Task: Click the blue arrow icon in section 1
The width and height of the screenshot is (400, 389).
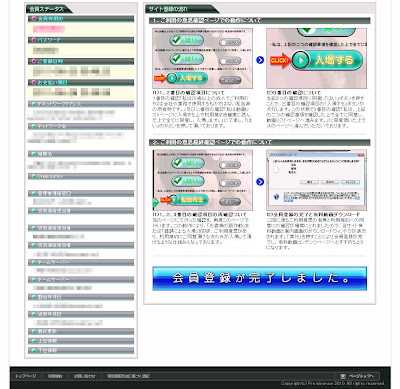Action: tap(260, 60)
